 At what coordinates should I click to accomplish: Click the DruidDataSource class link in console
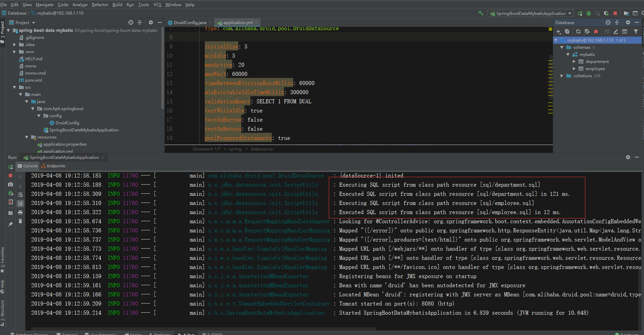[x=266, y=175]
